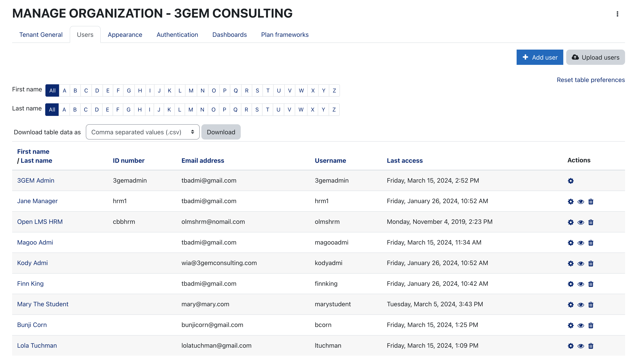The height and width of the screenshot is (364, 633).
Task: Toggle eye icon on the Bunji Corn row
Action: (x=580, y=325)
